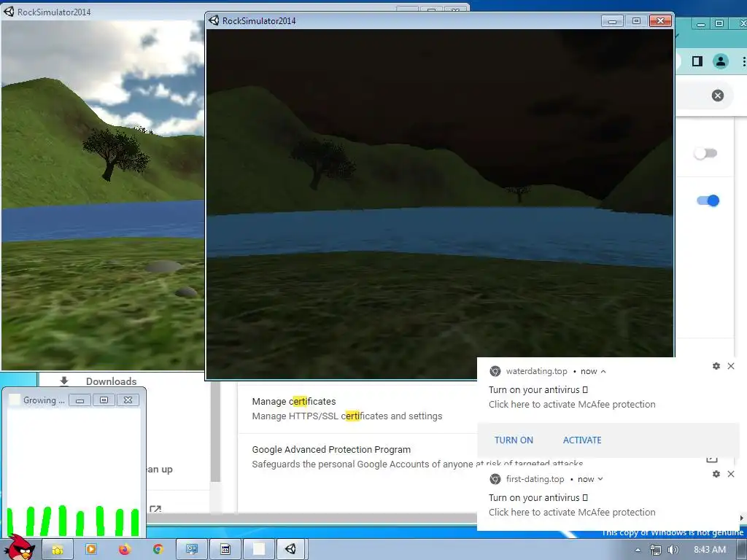This screenshot has height=560, width=747.
Task: Minimize the Chrome window
Action: click(701, 24)
